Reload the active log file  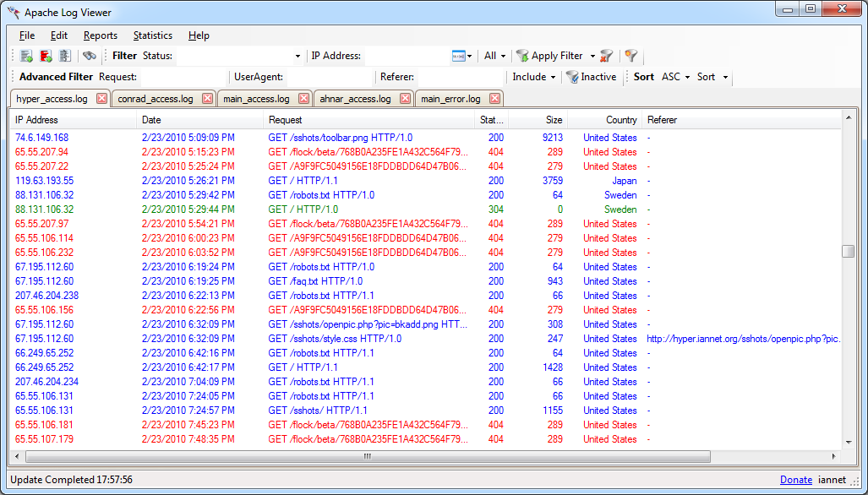[68, 56]
